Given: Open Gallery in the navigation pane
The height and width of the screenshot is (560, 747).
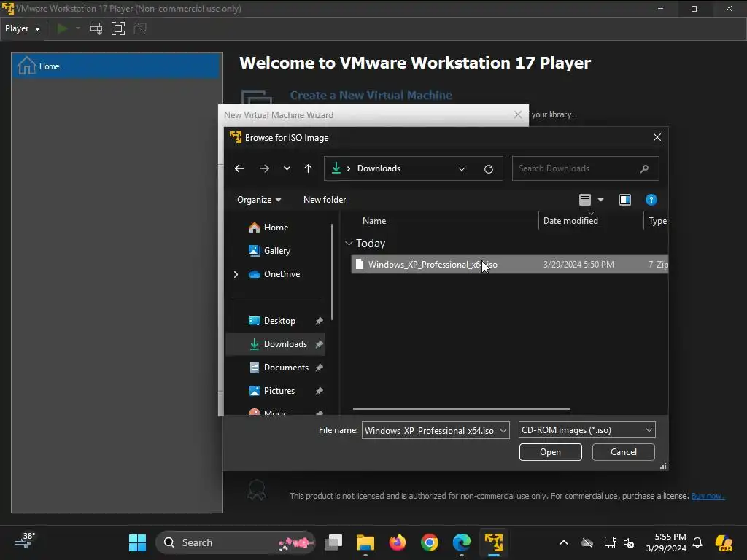Looking at the screenshot, I should coord(276,251).
